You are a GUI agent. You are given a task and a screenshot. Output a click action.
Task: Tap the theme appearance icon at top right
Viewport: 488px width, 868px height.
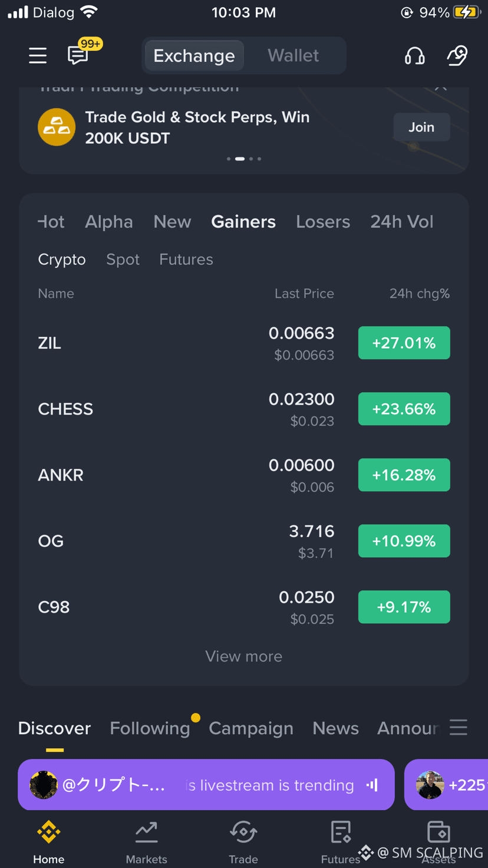click(x=457, y=55)
